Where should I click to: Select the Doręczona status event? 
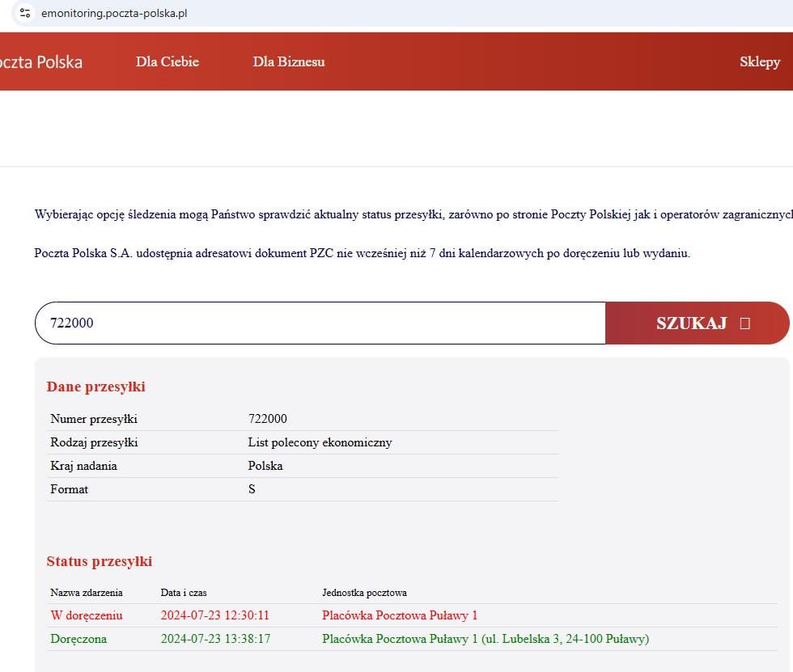click(x=78, y=639)
